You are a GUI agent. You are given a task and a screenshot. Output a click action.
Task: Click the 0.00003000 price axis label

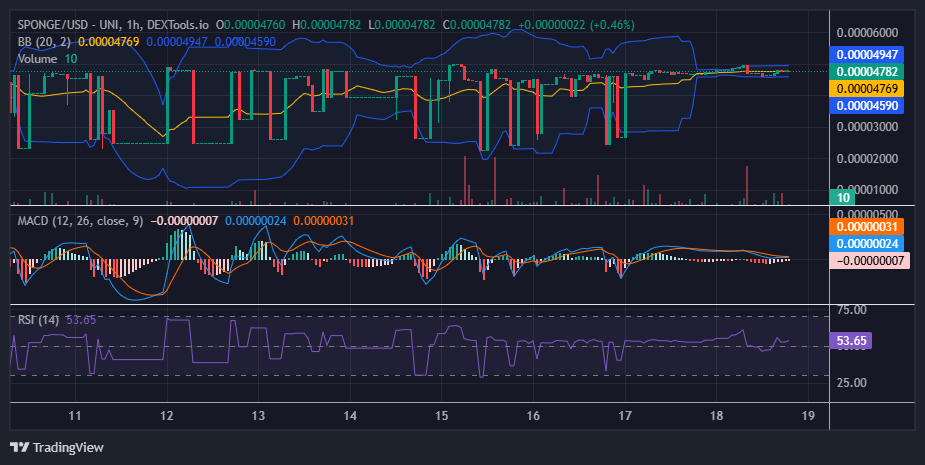coord(867,127)
